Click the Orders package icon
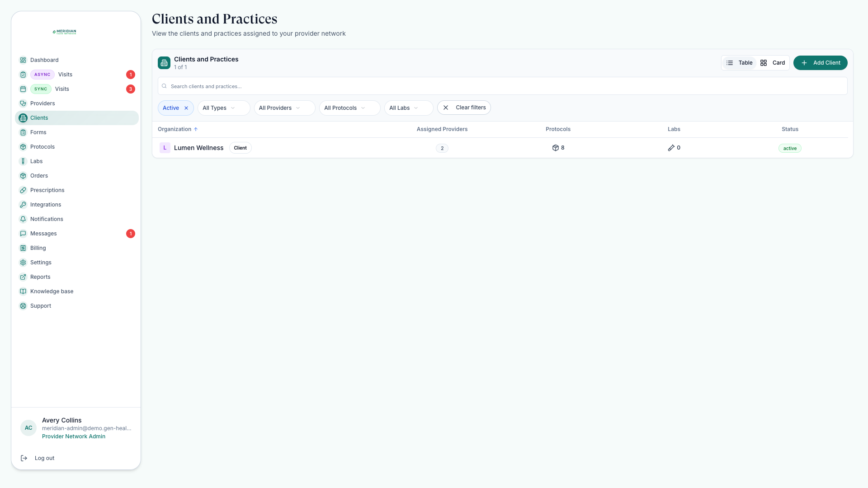This screenshot has width=868, height=488. 23,176
